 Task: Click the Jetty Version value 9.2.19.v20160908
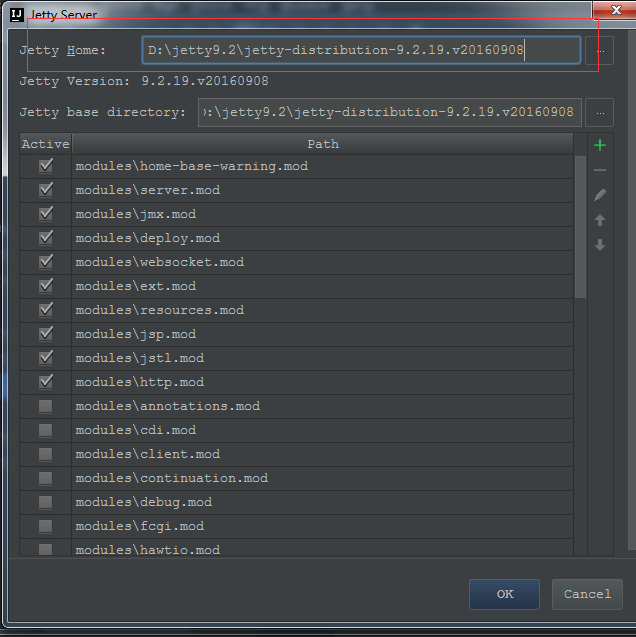205,81
